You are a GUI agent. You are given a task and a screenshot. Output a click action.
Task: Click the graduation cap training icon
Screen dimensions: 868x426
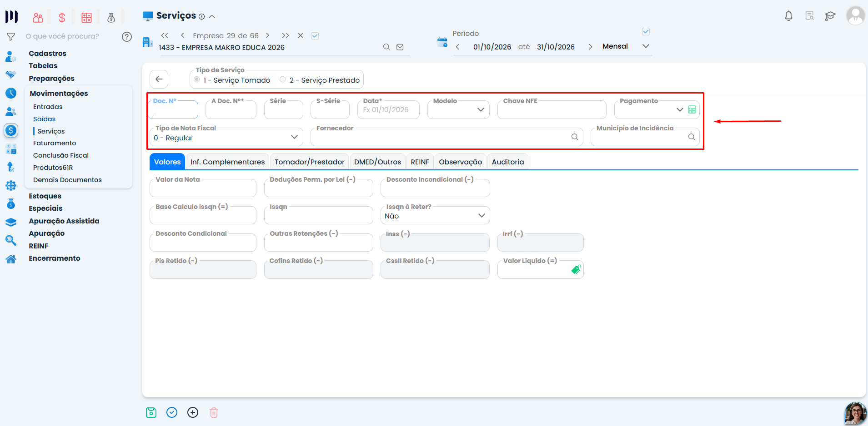point(830,16)
